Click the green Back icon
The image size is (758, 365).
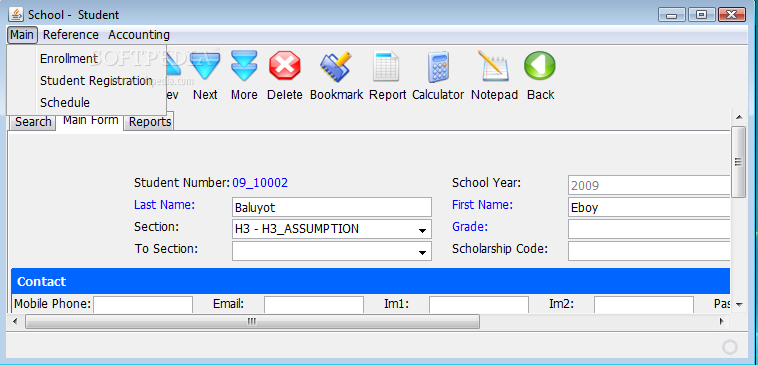click(540, 66)
